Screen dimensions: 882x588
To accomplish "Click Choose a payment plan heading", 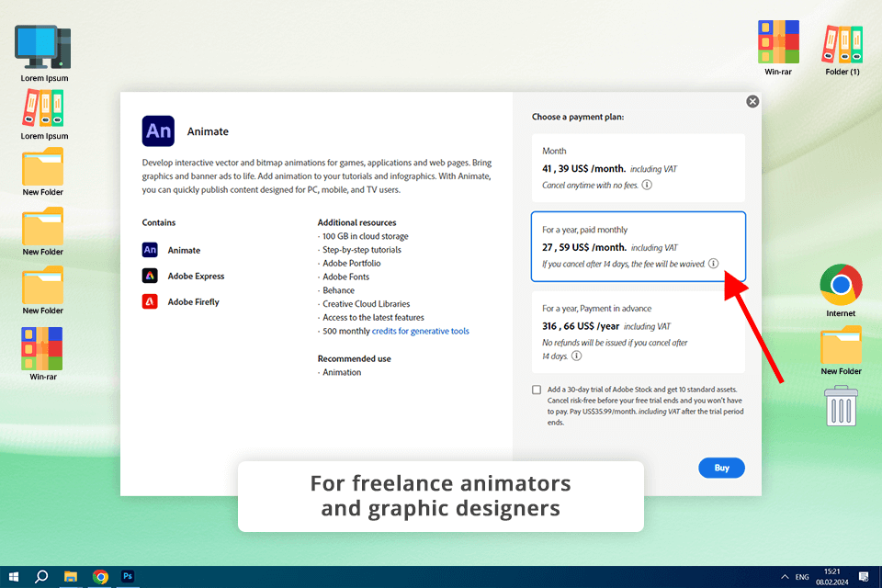I will coord(578,117).
